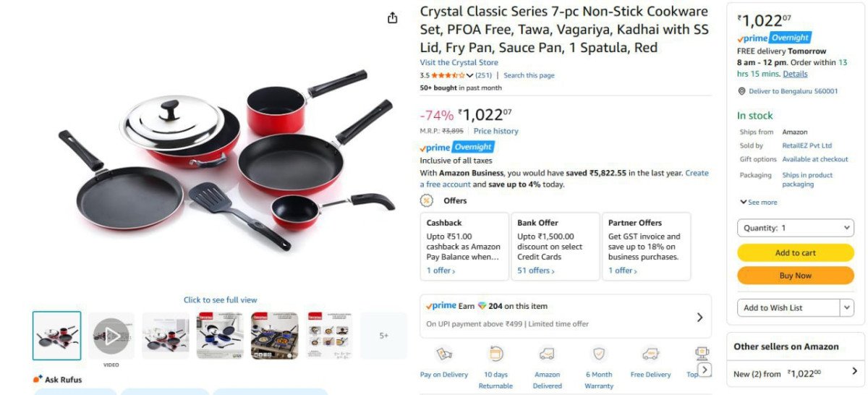Open the Price history link
The height and width of the screenshot is (395, 868).
pyautogui.click(x=495, y=131)
